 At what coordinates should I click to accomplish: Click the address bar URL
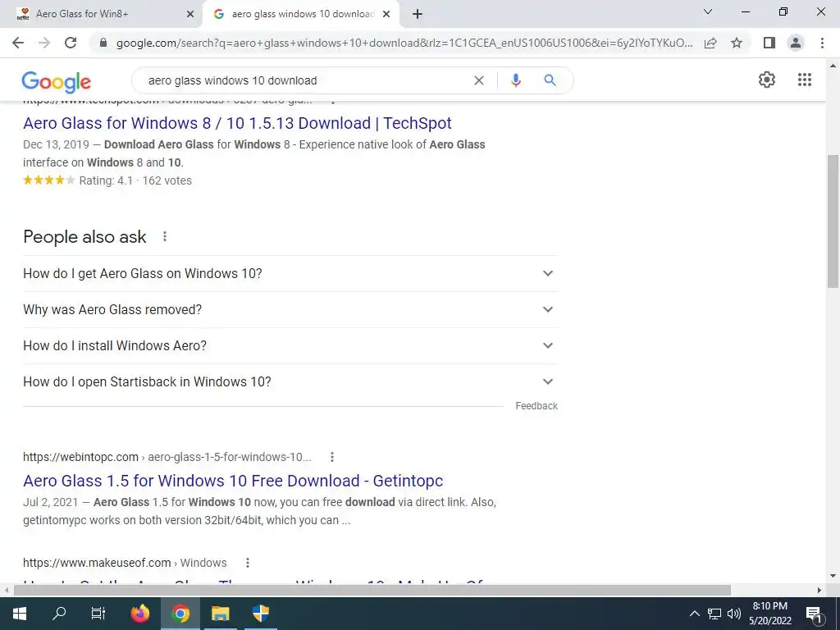[x=404, y=43]
